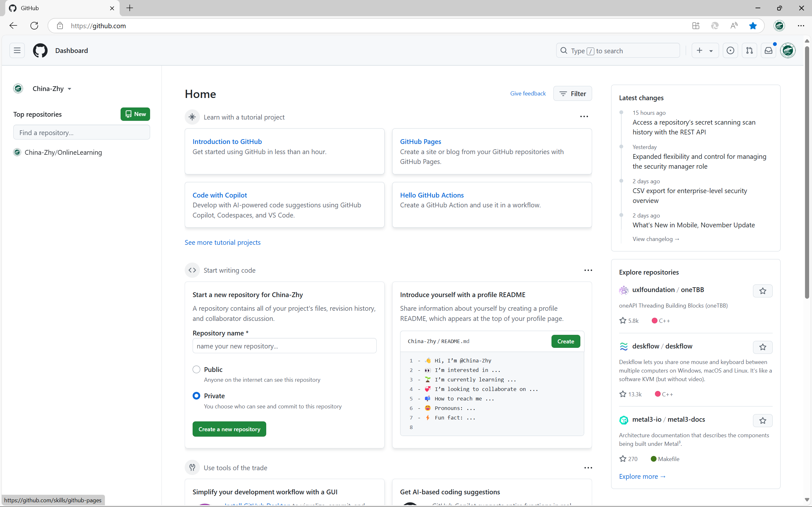Image resolution: width=812 pixels, height=507 pixels.
Task: Star the deskflow/deskflow repository
Action: [763, 347]
